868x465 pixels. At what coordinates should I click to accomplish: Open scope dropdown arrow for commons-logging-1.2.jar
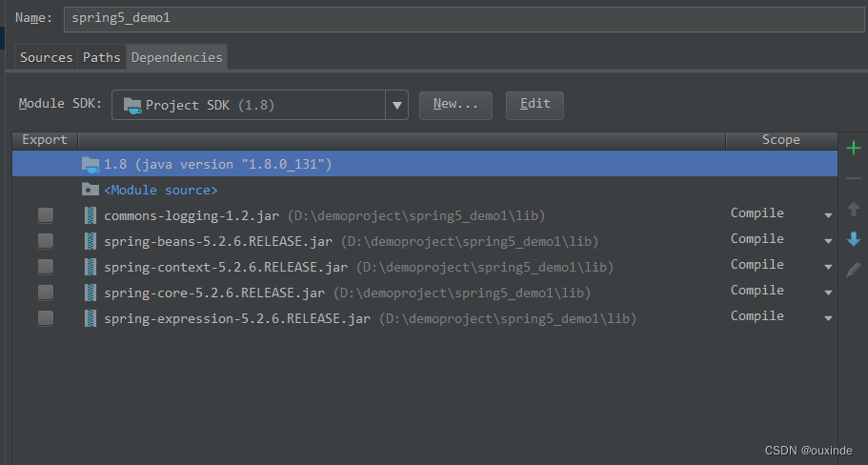pyautogui.click(x=828, y=215)
